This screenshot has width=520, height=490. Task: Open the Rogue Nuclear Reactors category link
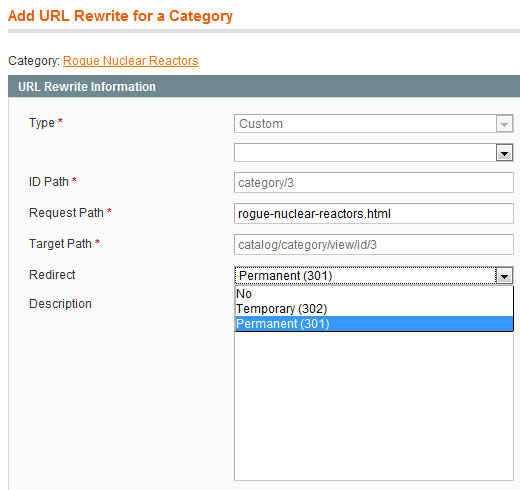click(131, 61)
